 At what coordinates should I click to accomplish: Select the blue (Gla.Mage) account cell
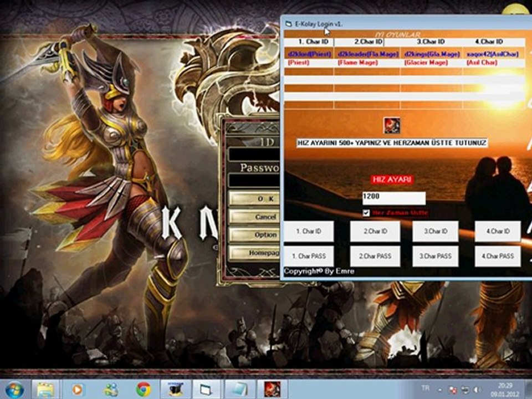point(432,54)
